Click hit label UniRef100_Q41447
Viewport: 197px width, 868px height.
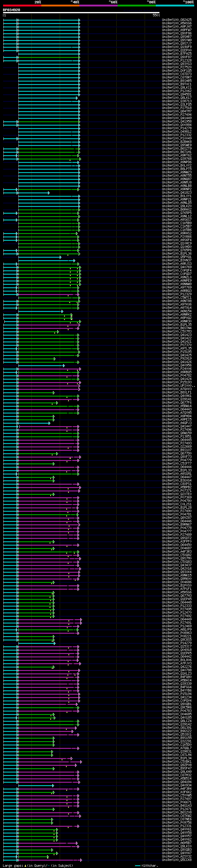(x=177, y=426)
